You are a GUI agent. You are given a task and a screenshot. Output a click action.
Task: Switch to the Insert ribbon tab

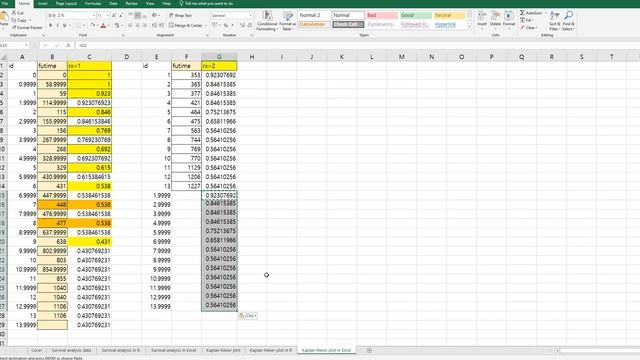coord(42,3)
